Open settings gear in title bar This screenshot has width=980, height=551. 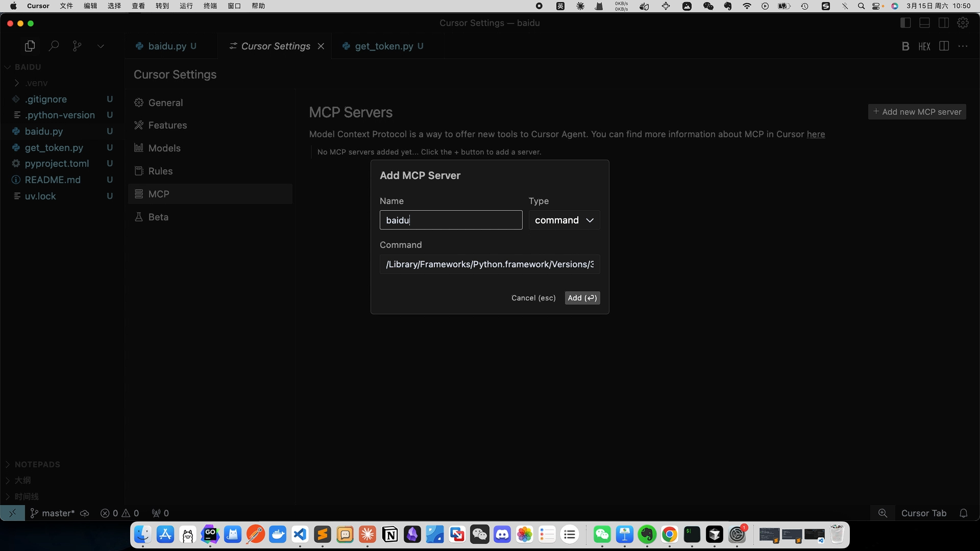tap(963, 23)
